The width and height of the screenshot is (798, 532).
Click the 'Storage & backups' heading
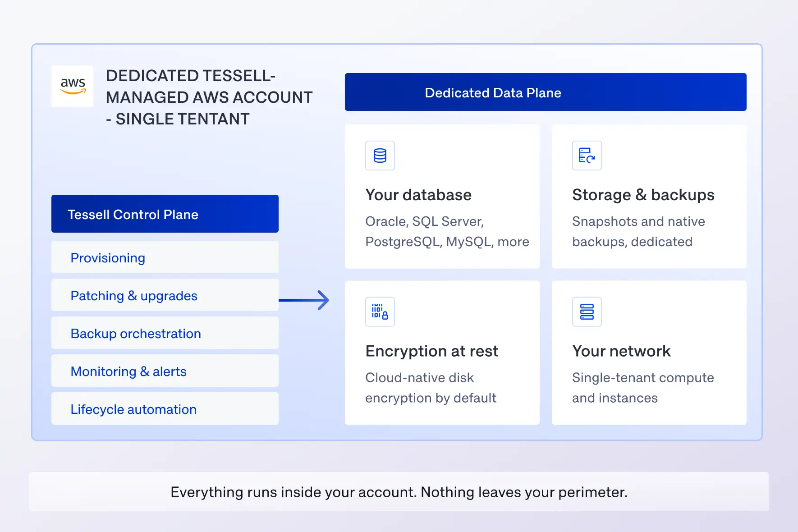point(643,195)
